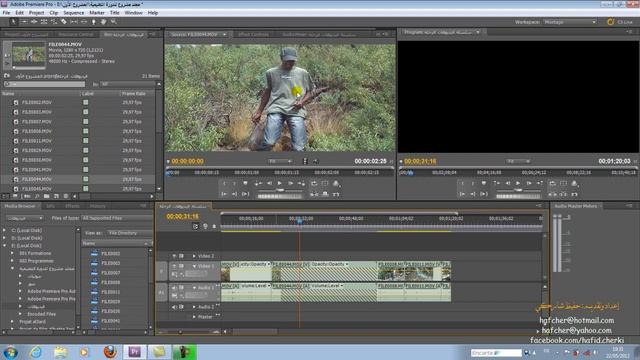Toggle Video 2 track output eye
Image resolution: width=640 pixels, height=360 pixels.
point(174,256)
